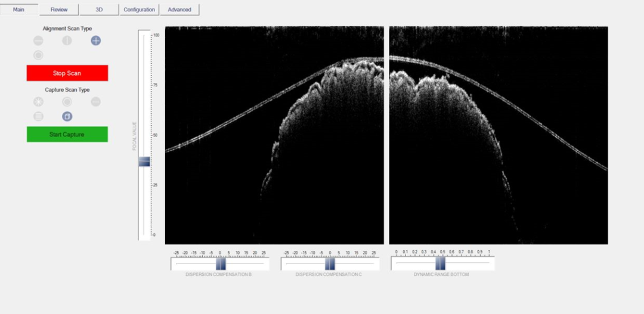Click Dynamic Range Bottom slider handle

tap(440, 263)
